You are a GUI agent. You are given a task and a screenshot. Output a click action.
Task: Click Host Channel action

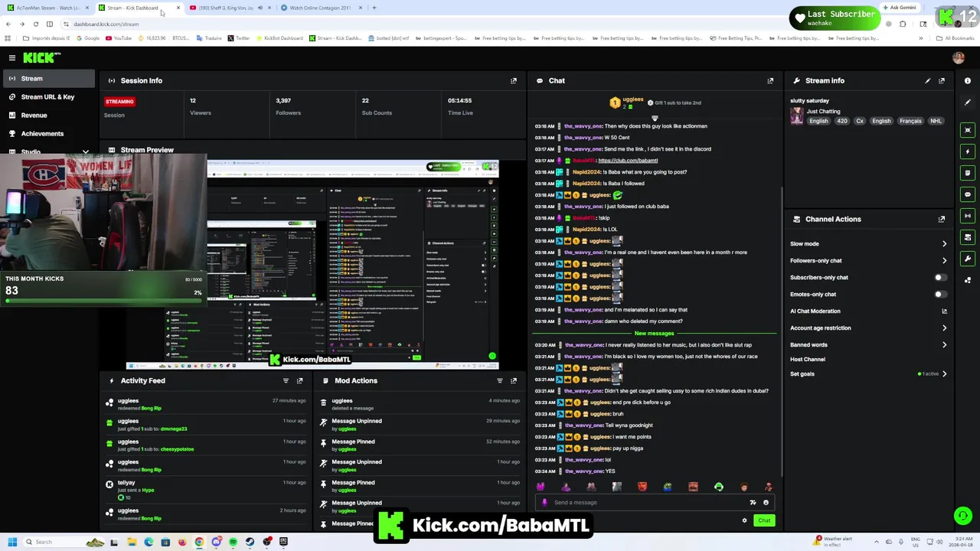808,360
